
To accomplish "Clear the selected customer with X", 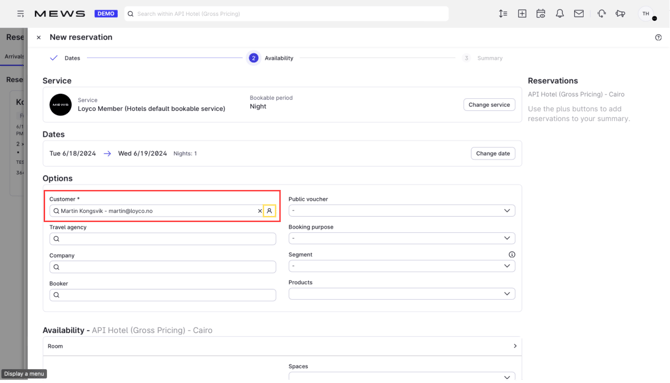I will click(x=259, y=211).
